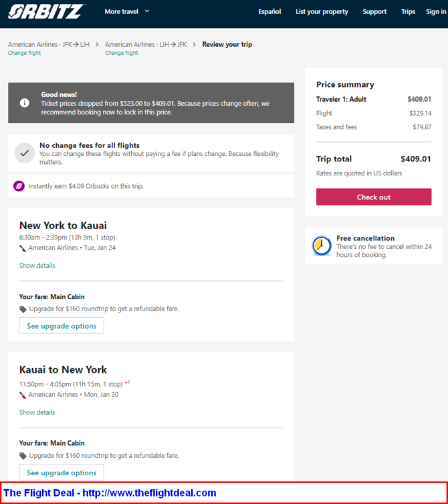This screenshot has width=448, height=504.
Task: Change the LIH to JFK flight
Action: tap(122, 53)
